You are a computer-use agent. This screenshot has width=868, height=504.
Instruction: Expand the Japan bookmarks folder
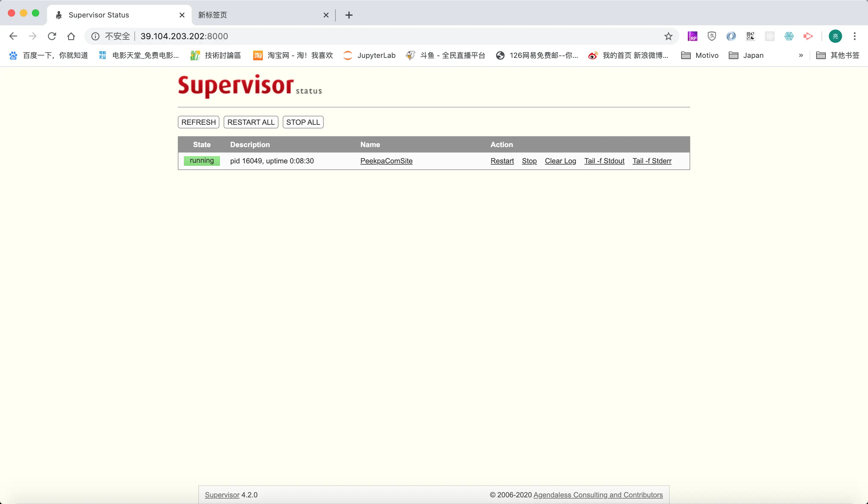coord(746,55)
